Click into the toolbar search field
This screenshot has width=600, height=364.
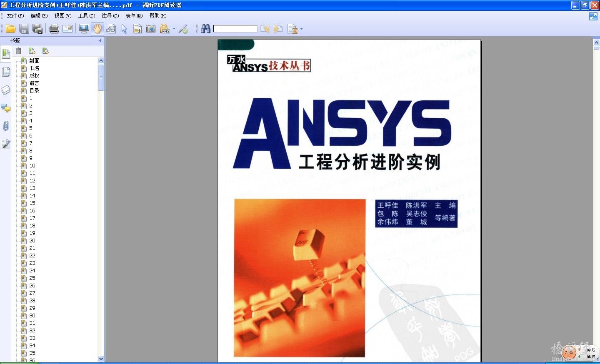tap(235, 29)
